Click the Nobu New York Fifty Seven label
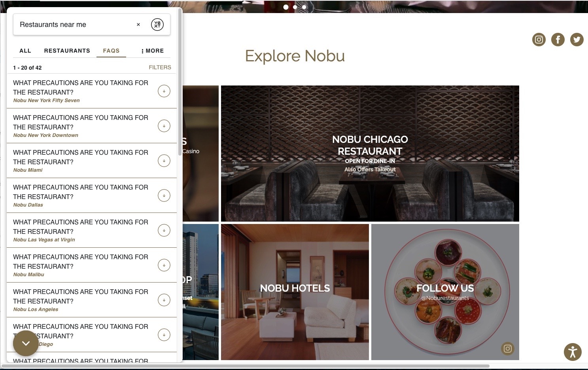588x370 pixels. tap(46, 101)
